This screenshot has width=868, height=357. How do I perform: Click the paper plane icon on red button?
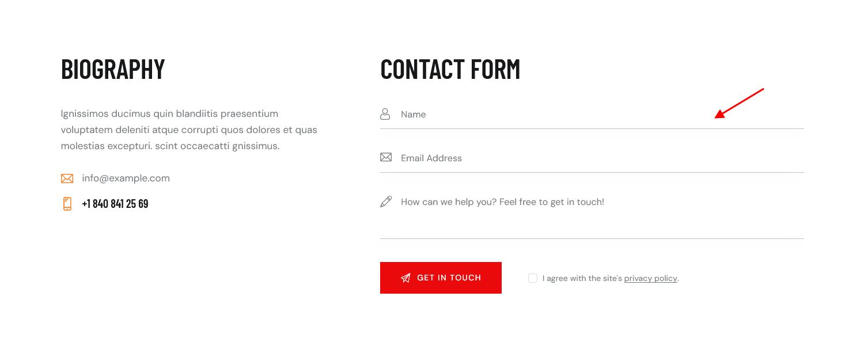point(405,278)
